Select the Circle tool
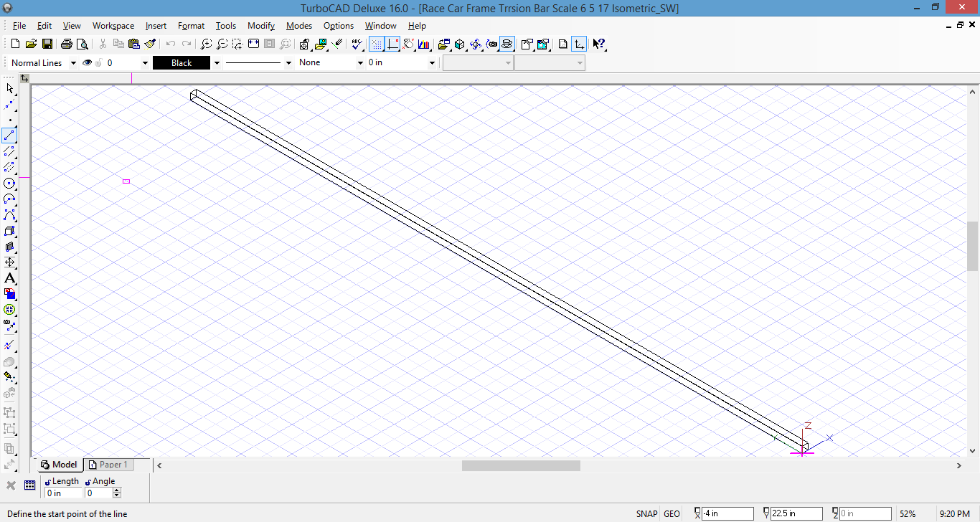980x522 pixels. pyautogui.click(x=9, y=183)
